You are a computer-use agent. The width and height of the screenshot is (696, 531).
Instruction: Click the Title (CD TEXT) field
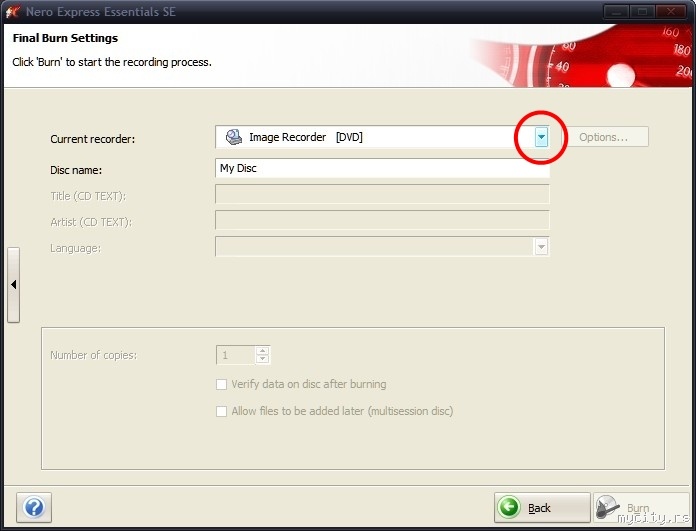click(x=382, y=194)
